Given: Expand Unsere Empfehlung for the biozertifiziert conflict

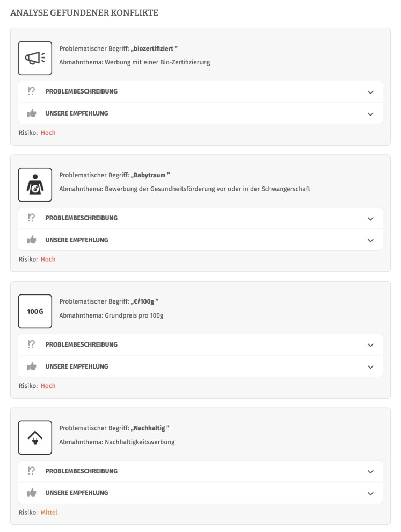Looking at the screenshot, I should [199, 113].
